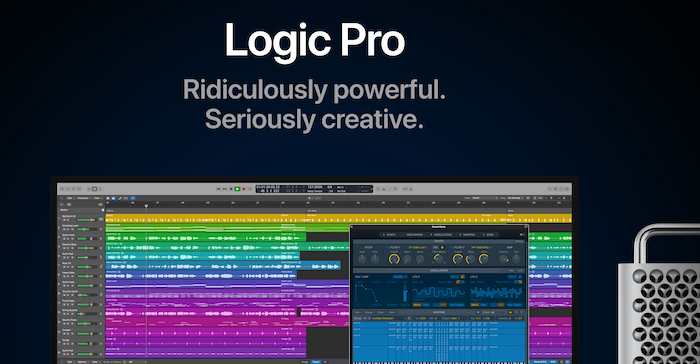700x364 pixels.
Task: Open the Library icon in control bar
Action: [x=62, y=189]
